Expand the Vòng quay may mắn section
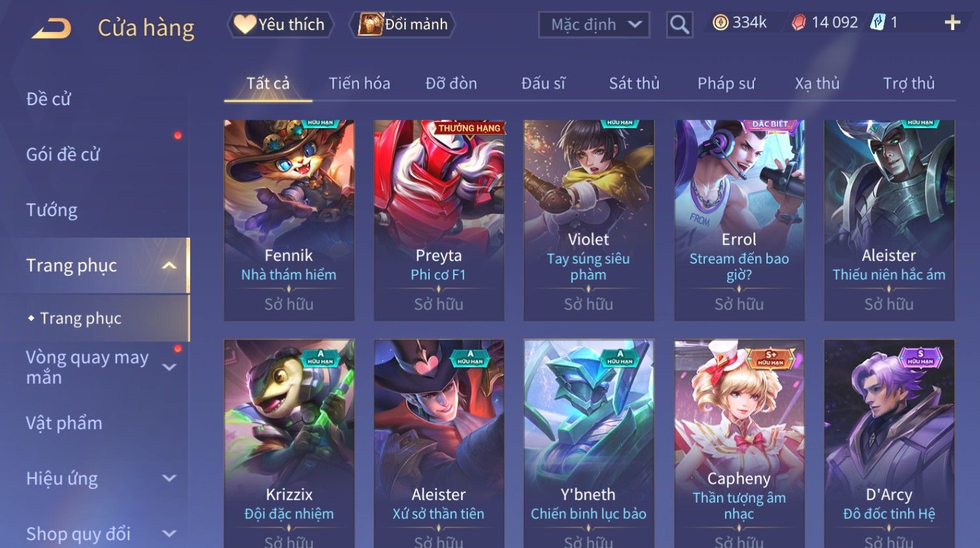The image size is (980, 548). (169, 367)
